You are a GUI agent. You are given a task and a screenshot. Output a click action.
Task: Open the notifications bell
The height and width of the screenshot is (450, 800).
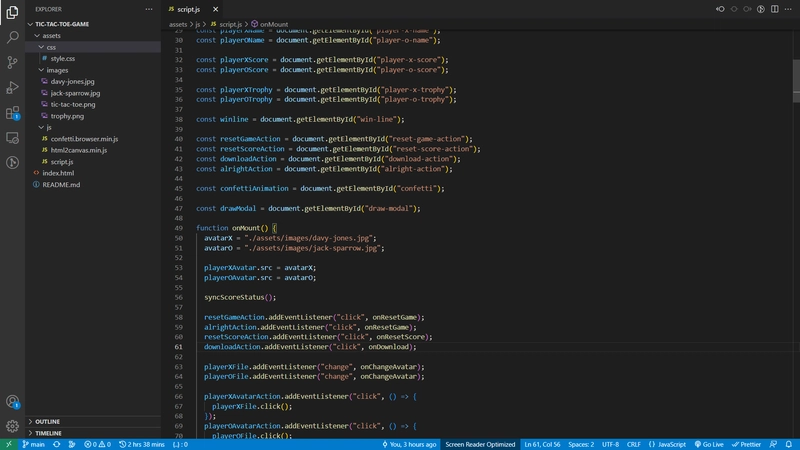click(789, 444)
